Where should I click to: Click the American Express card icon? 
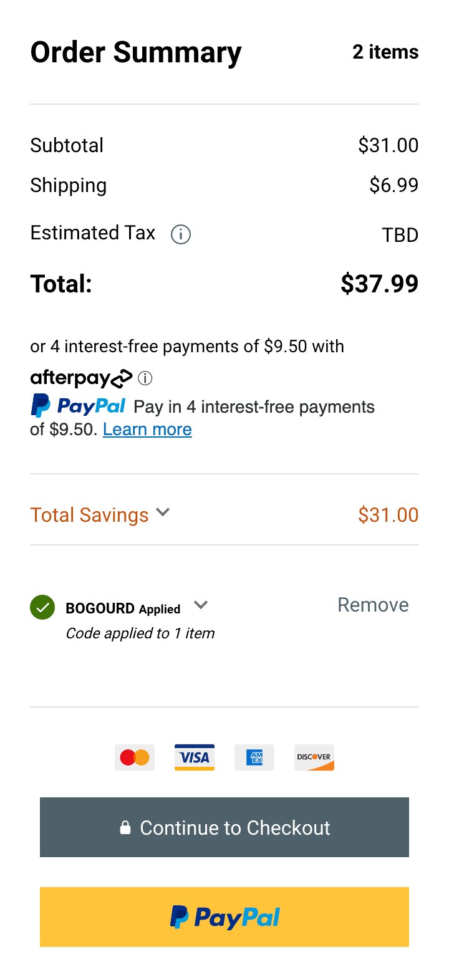click(x=254, y=757)
